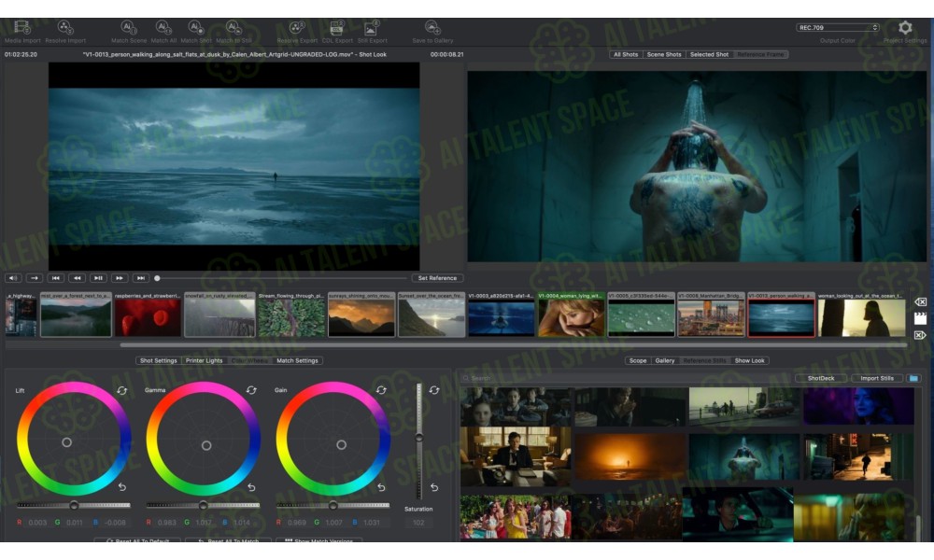Viewport: 934px width, 560px height.
Task: Run the Match Scene AI tool
Action: coord(129,27)
